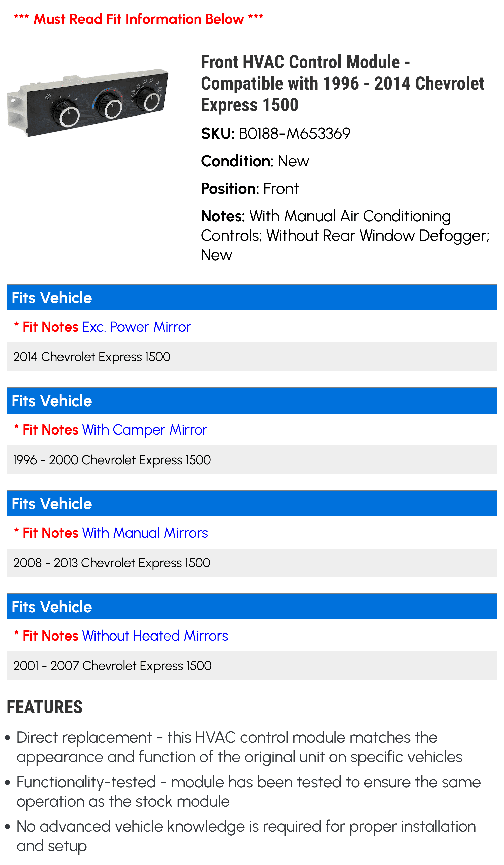The image size is (504, 865).
Task: Click the Notes text about Manual Air Conditioning
Action: pyautogui.click(x=345, y=236)
